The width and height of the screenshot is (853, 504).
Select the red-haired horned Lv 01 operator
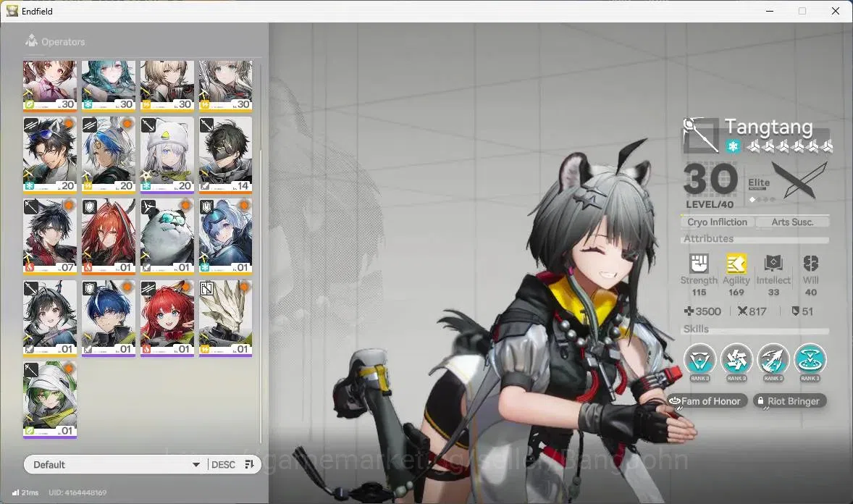tap(109, 237)
